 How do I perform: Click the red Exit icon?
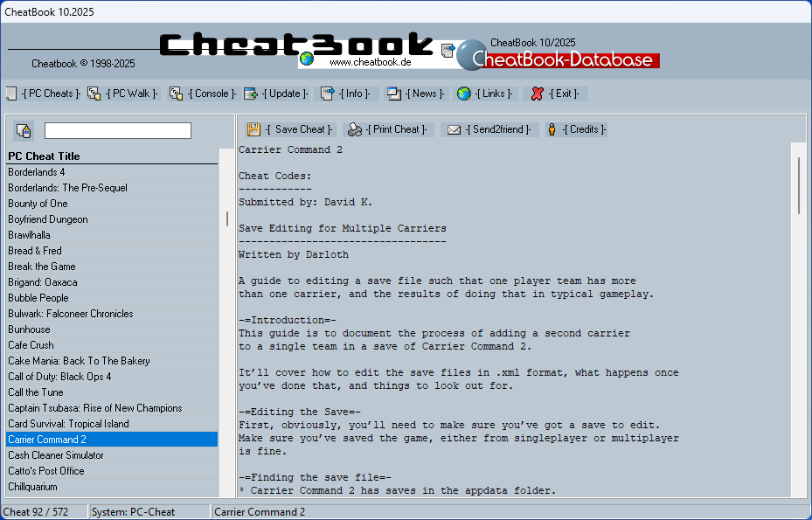pos(538,94)
